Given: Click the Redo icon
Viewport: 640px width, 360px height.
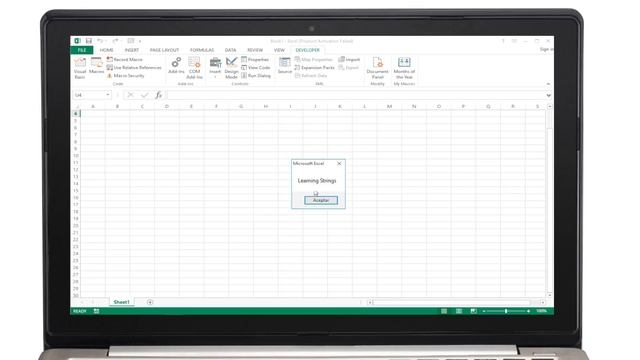Looking at the screenshot, I should 115,41.
